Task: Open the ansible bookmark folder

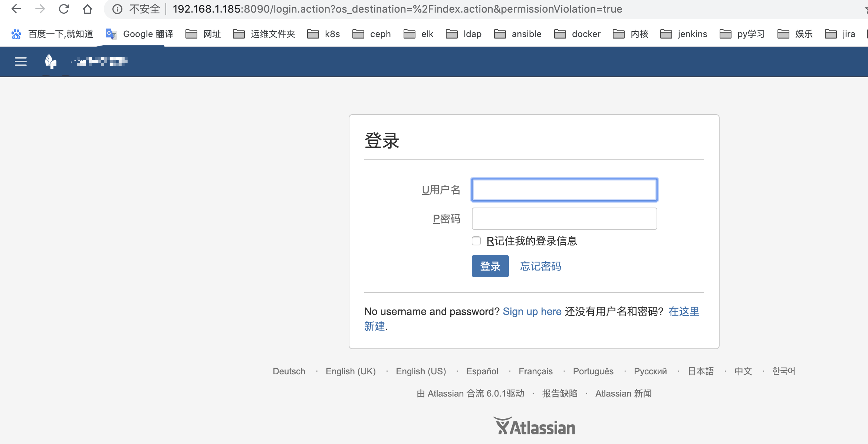Action: coord(518,34)
